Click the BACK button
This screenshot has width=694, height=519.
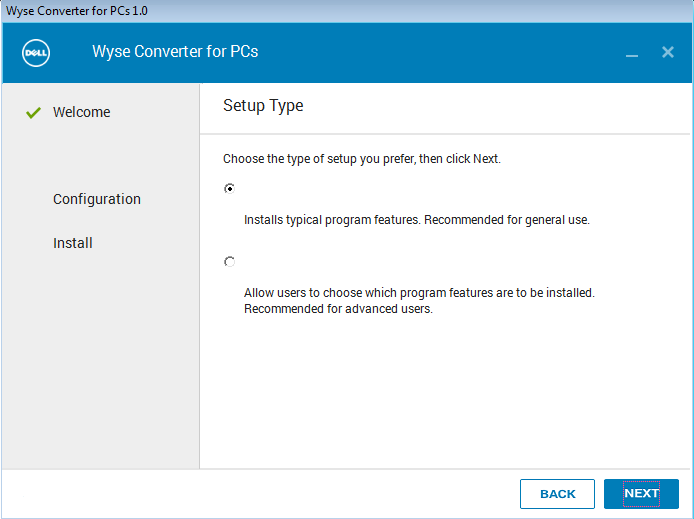pos(557,494)
